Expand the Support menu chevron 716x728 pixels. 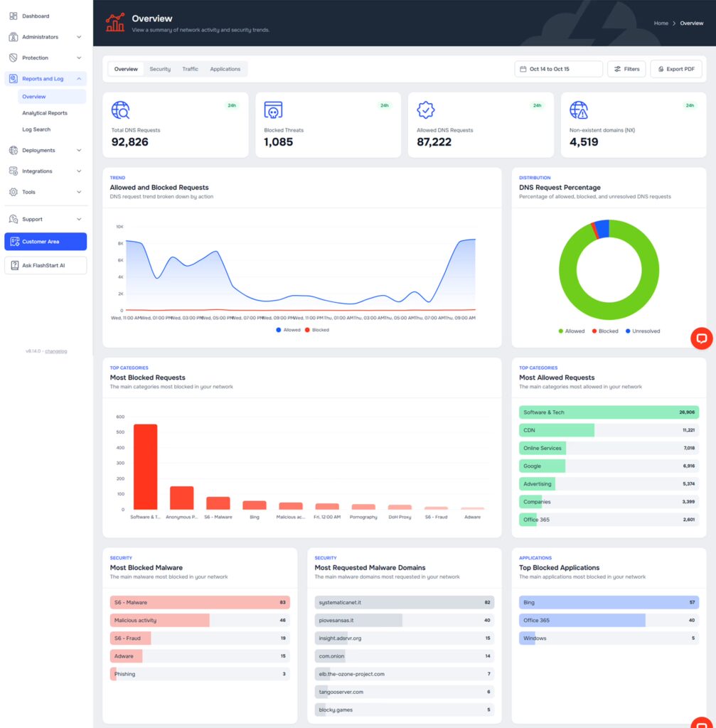pyautogui.click(x=79, y=219)
